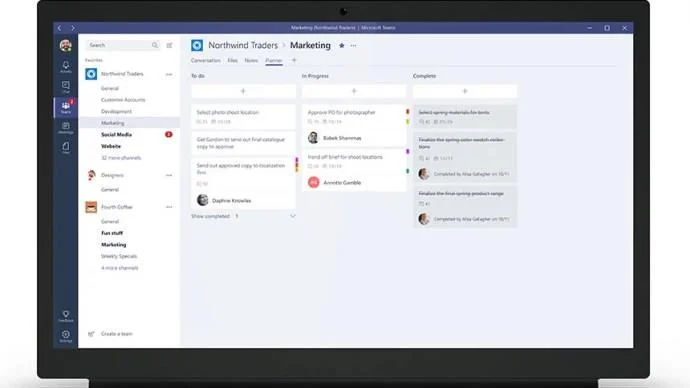The height and width of the screenshot is (388, 690).
Task: Open Settings gear in the app bar
Action: click(66, 336)
